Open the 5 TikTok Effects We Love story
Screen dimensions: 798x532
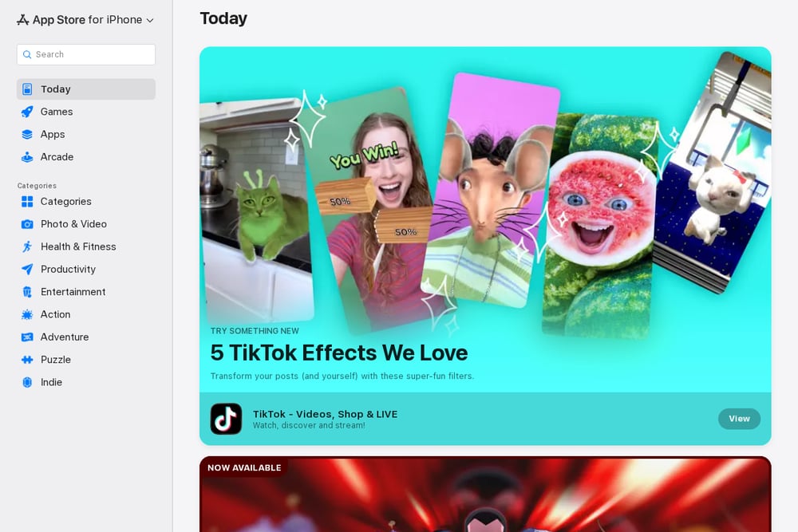coord(339,353)
